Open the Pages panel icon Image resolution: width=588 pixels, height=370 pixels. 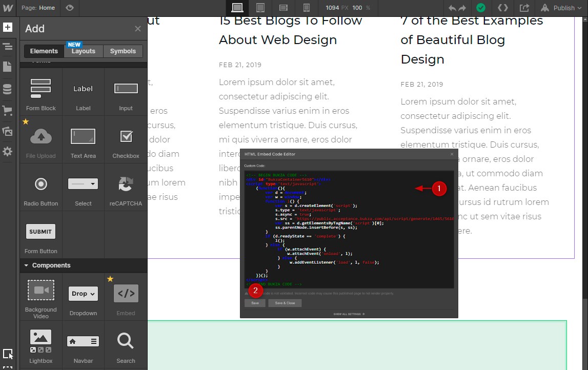click(x=8, y=67)
